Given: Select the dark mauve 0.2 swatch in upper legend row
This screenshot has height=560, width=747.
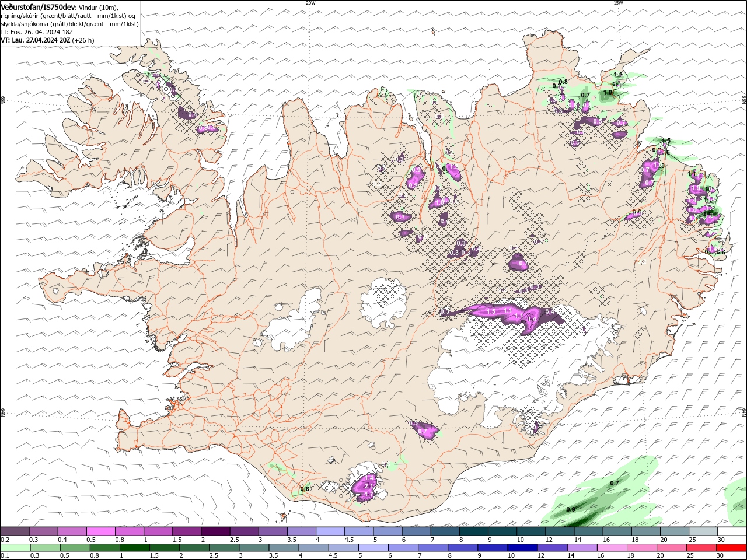Looking at the screenshot, I should (x=15, y=531).
